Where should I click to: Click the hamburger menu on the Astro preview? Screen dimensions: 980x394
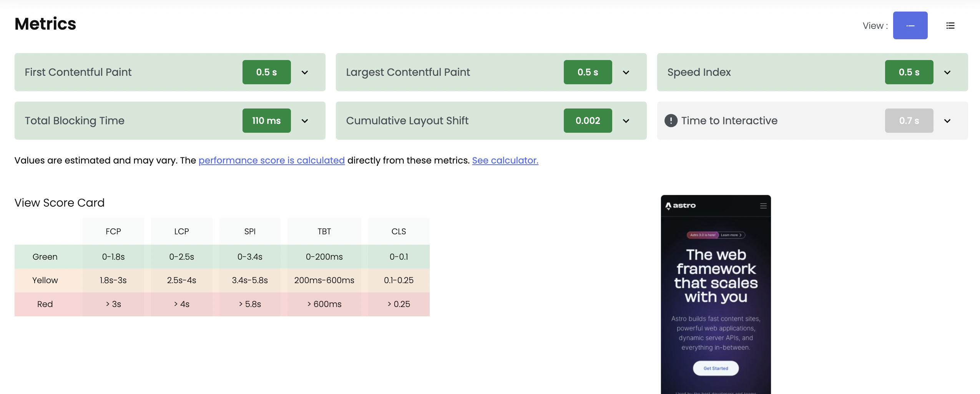[x=763, y=205]
